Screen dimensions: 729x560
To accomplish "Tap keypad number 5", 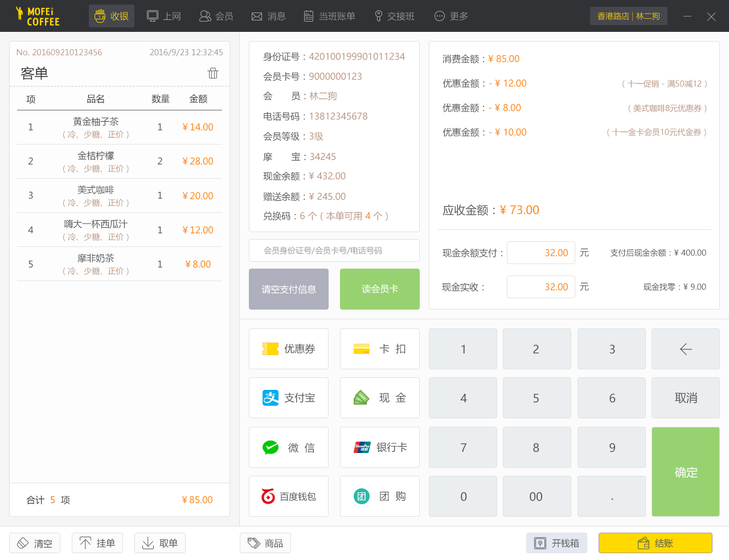I will (536, 398).
